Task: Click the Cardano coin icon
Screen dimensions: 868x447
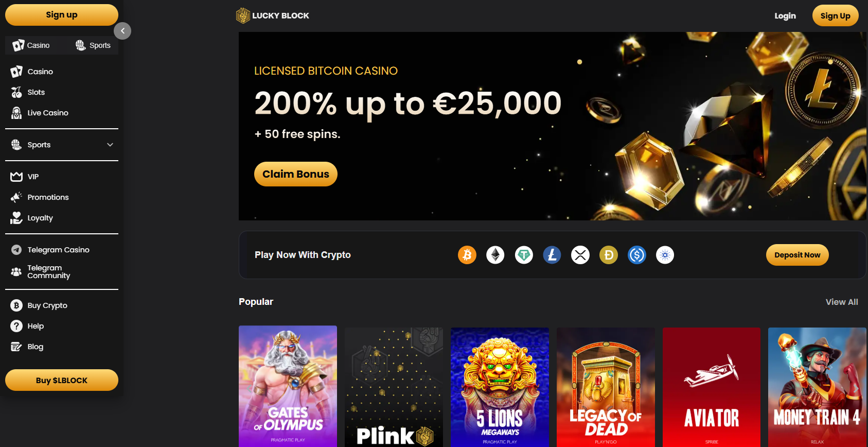Action: coord(665,255)
